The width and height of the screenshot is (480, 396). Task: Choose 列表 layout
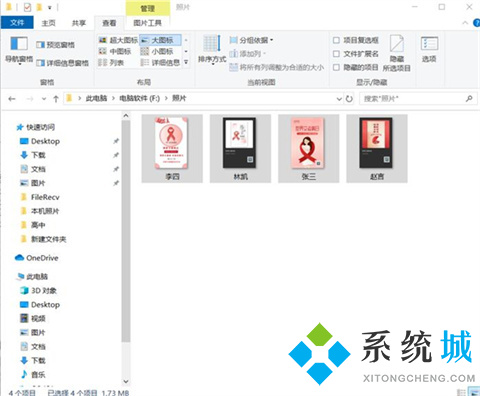tap(111, 62)
